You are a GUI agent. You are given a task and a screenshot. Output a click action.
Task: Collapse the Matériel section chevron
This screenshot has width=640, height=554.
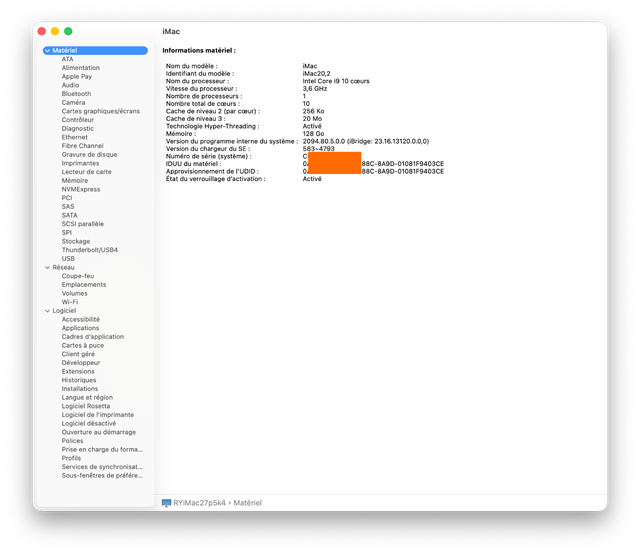(x=47, y=51)
